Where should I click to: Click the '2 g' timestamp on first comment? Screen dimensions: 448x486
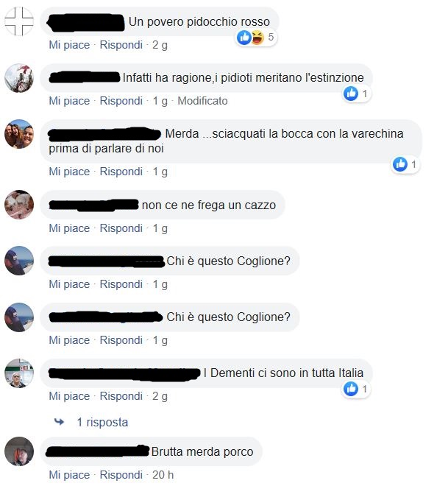click(160, 45)
